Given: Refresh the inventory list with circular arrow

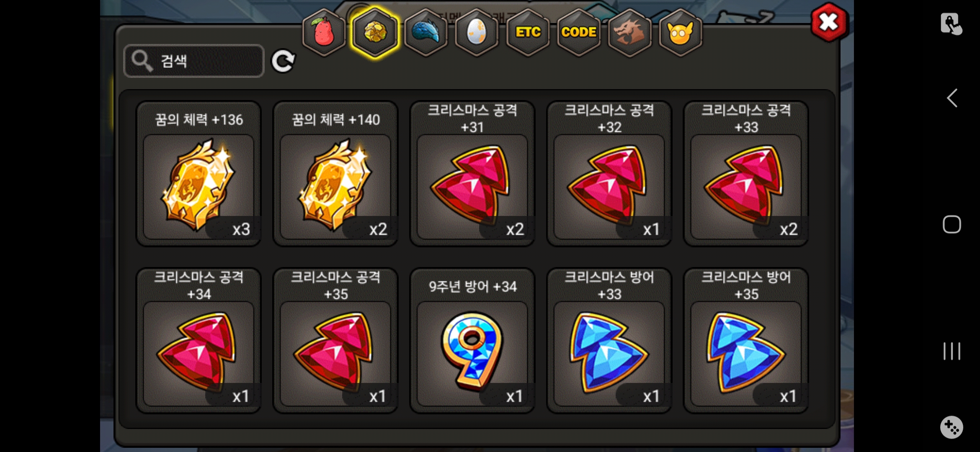Looking at the screenshot, I should pos(283,61).
